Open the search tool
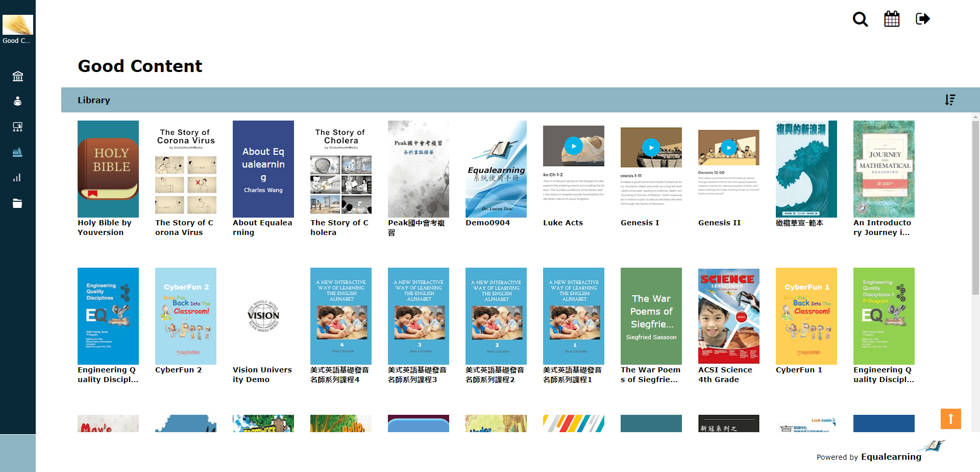The height and width of the screenshot is (472, 980). [x=861, y=19]
